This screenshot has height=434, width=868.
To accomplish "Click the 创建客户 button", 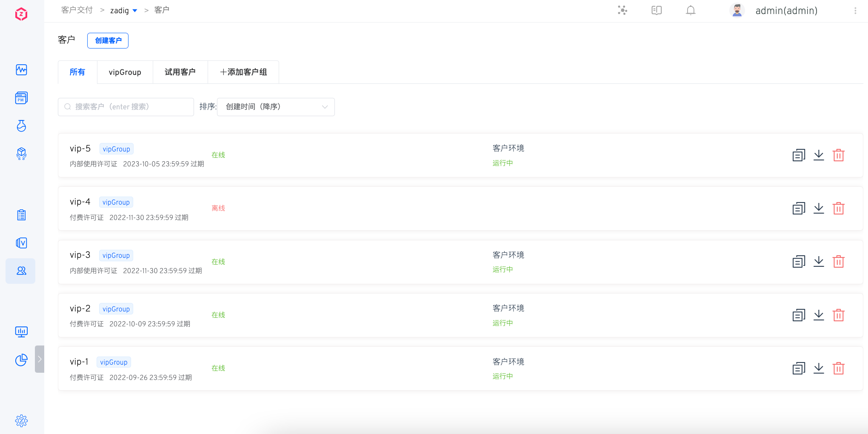I will coord(108,40).
